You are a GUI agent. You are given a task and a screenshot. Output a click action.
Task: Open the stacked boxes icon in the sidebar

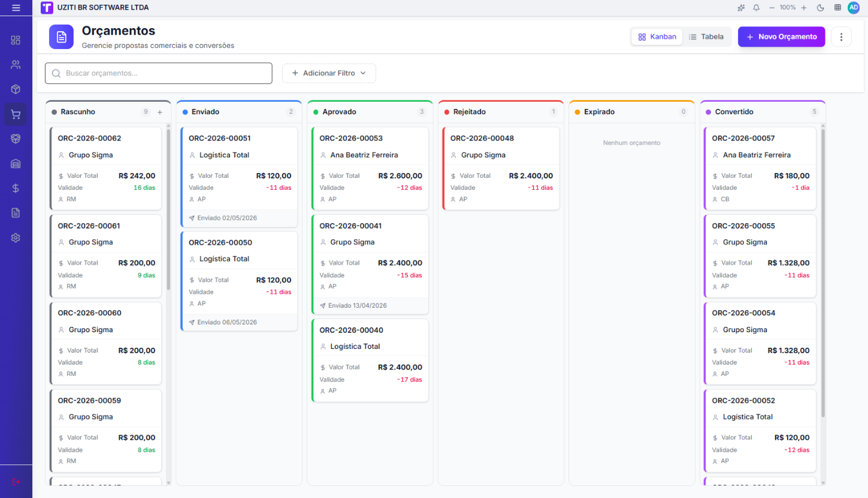tap(16, 138)
